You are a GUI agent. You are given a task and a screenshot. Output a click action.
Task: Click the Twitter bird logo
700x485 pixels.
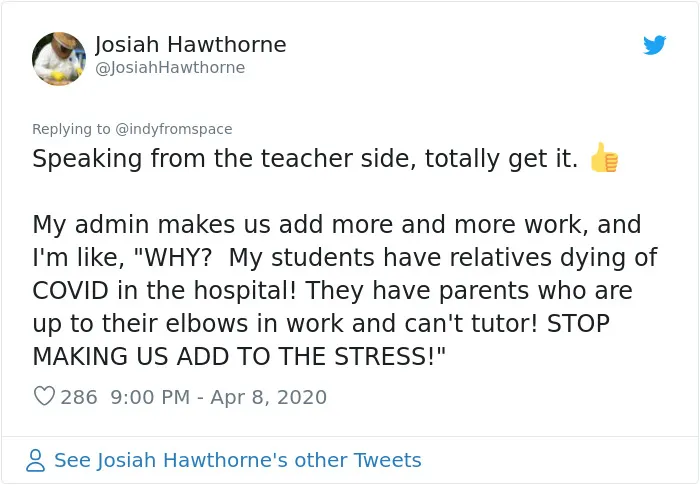click(x=654, y=45)
